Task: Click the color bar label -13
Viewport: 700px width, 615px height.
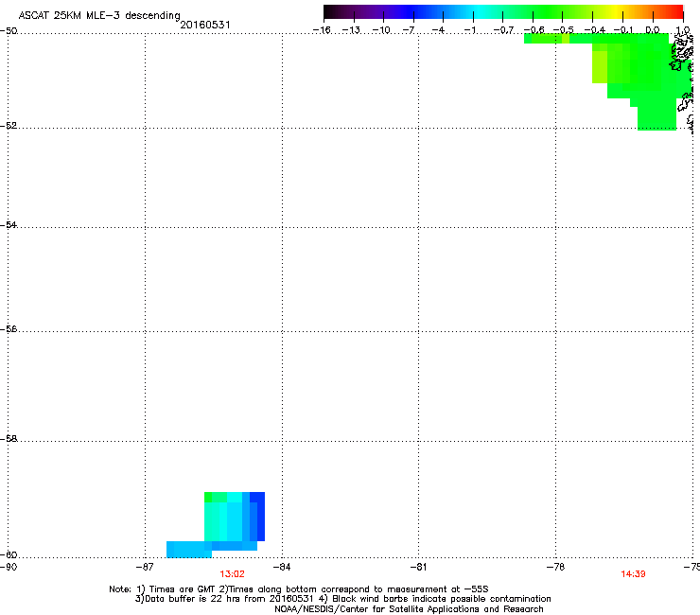Action: [351, 30]
